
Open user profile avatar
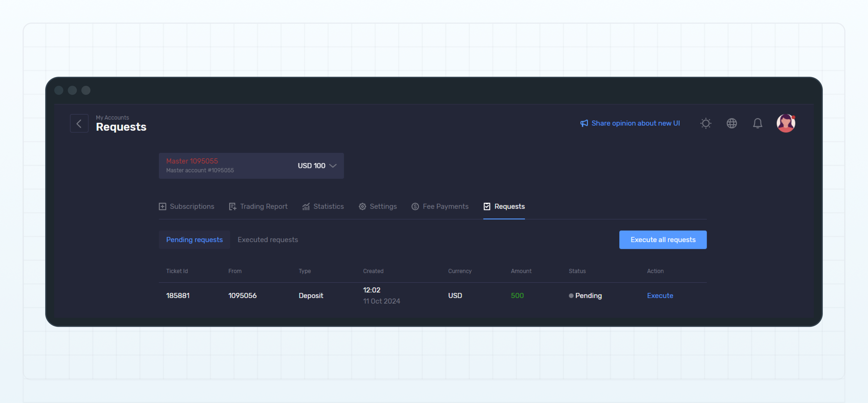click(x=785, y=124)
